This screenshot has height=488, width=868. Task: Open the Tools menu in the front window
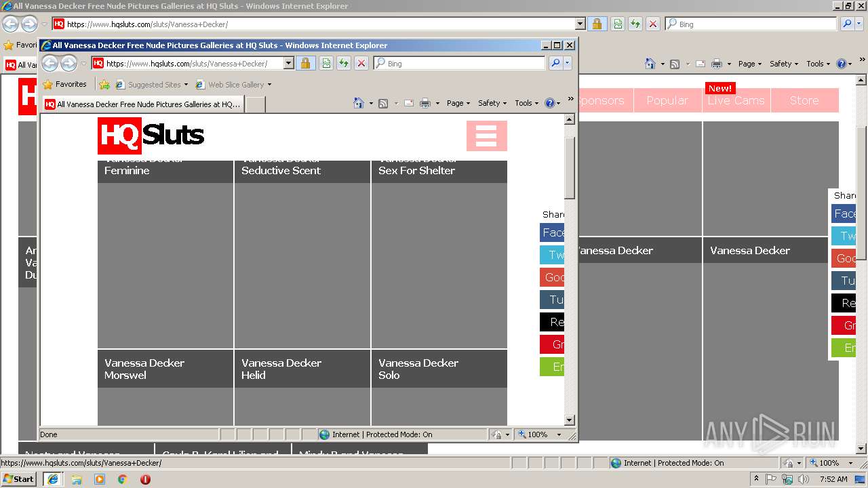[x=526, y=103]
